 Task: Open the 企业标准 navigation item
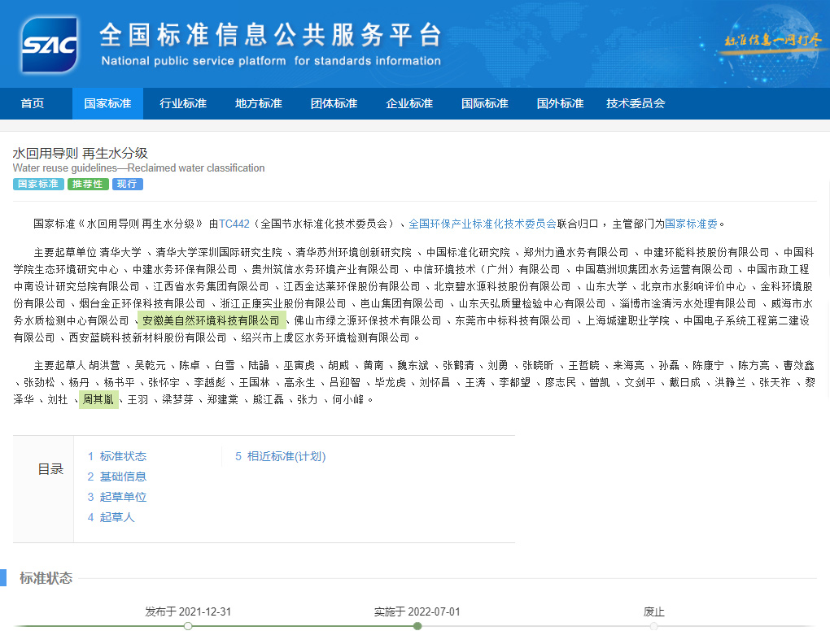[409, 103]
